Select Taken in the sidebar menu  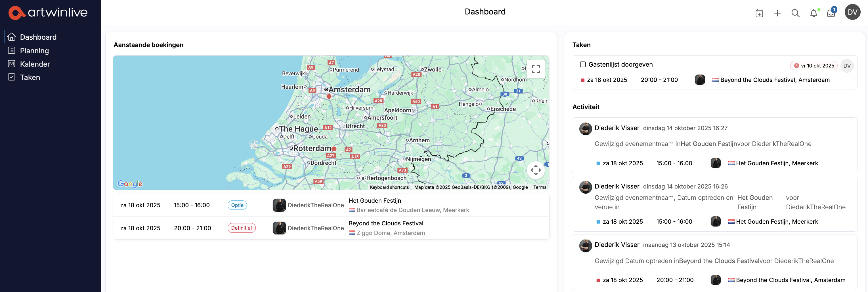[30, 77]
